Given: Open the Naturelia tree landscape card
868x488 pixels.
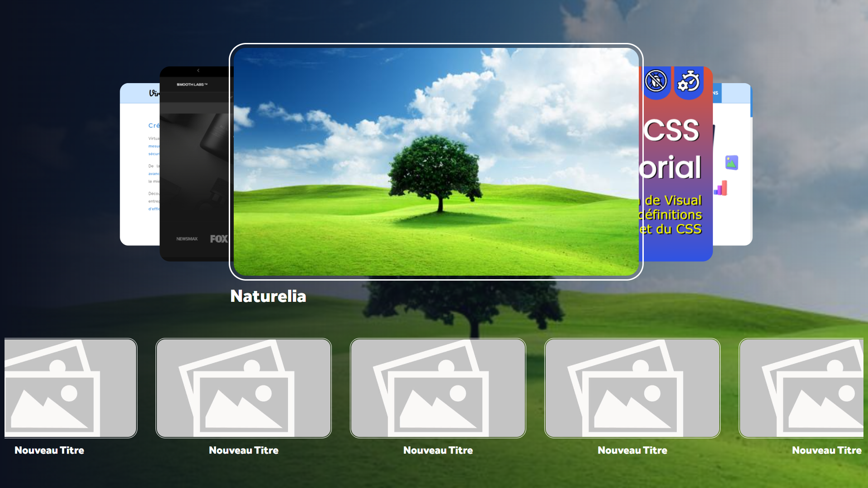Looking at the screenshot, I should point(436,162).
